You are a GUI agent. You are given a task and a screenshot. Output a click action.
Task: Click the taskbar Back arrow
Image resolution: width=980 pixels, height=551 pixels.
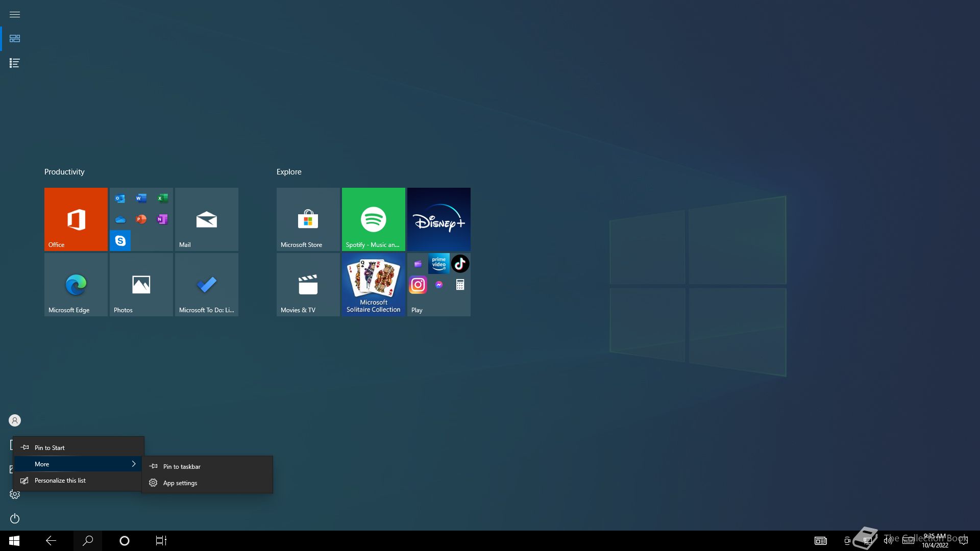tap(51, 541)
